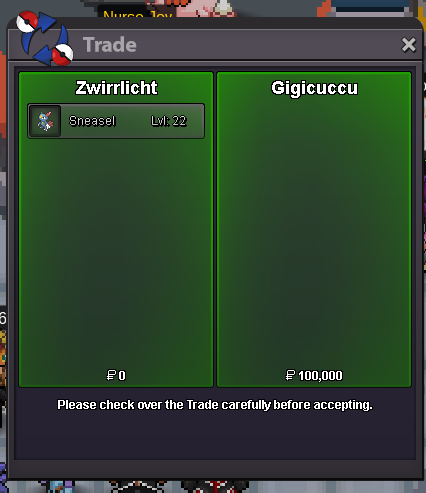This screenshot has height=493, width=426.
Task: Click Gigicuccu's 100,000 money offer
Action: [320, 376]
